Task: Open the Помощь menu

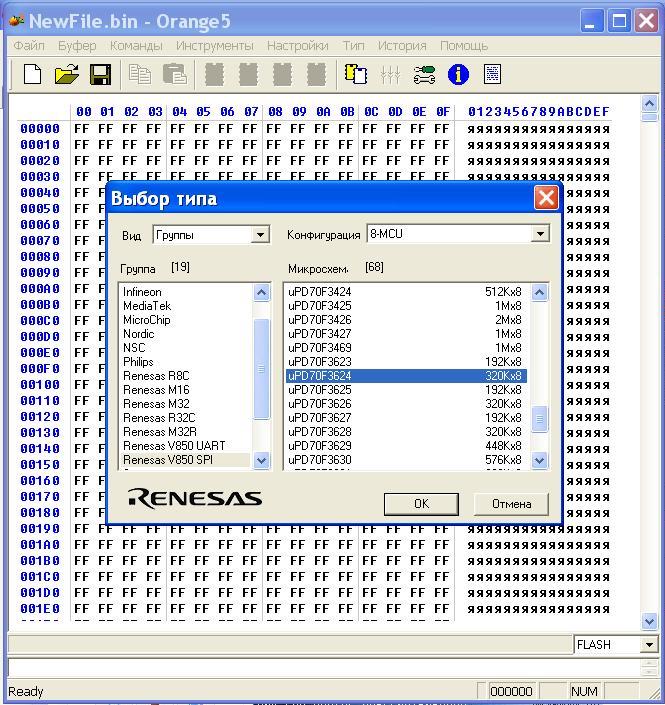Action: point(464,46)
